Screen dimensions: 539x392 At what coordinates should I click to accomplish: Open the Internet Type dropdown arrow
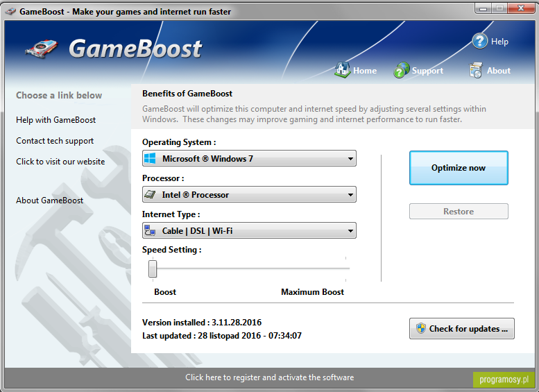(350, 231)
